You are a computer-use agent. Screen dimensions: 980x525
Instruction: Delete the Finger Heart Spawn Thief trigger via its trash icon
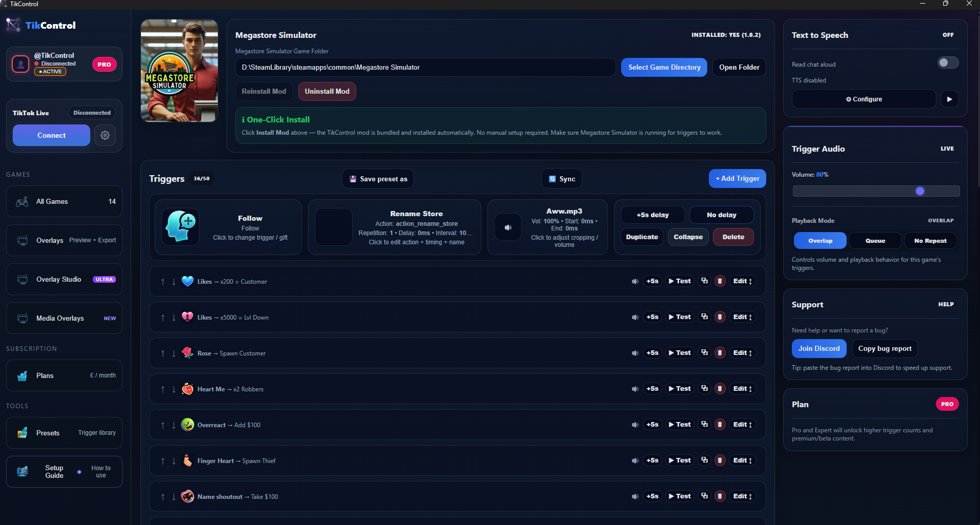click(x=720, y=460)
